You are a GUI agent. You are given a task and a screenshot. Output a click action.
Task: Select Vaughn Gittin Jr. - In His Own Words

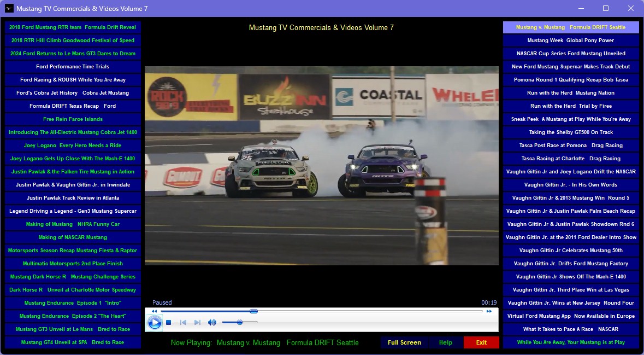pyautogui.click(x=571, y=185)
